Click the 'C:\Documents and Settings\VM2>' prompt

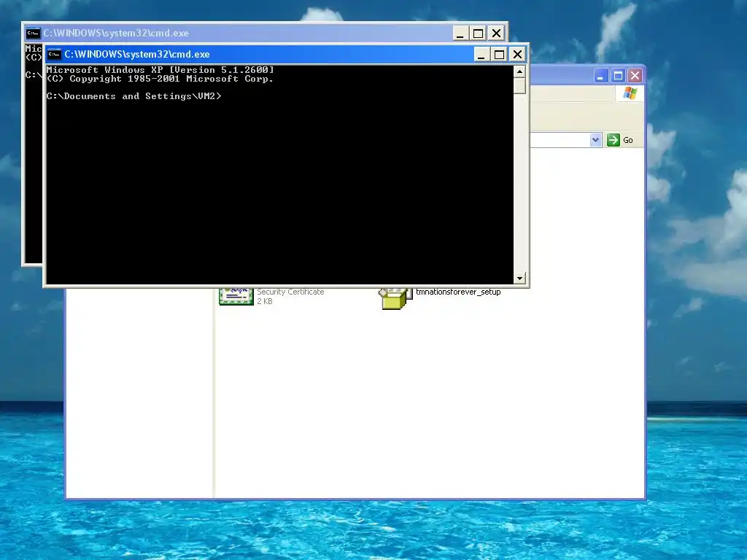pos(134,96)
